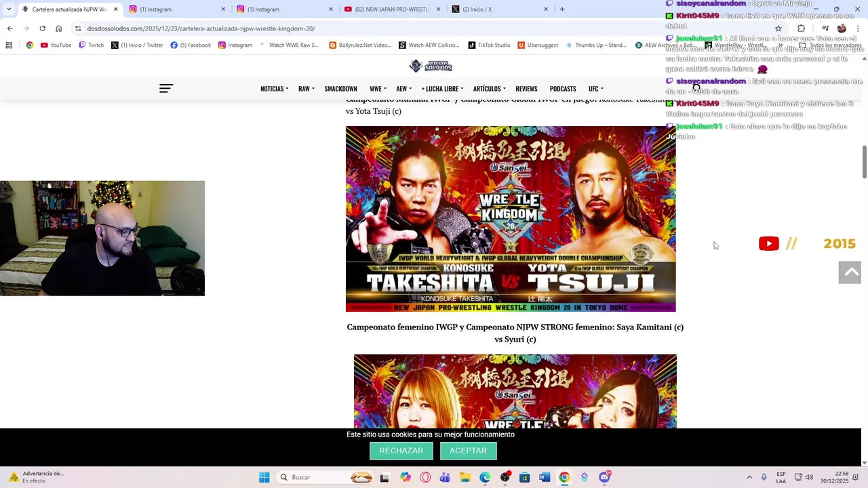Image resolution: width=868 pixels, height=488 pixels.
Task: Open the apps grid in bookmarks bar
Action: coord(9,45)
